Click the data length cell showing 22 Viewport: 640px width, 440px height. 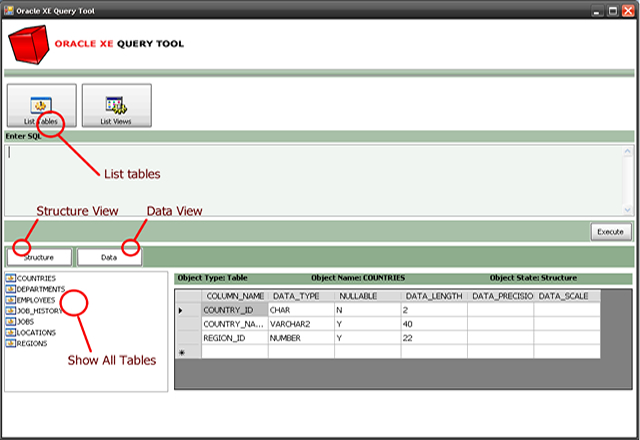(434, 338)
